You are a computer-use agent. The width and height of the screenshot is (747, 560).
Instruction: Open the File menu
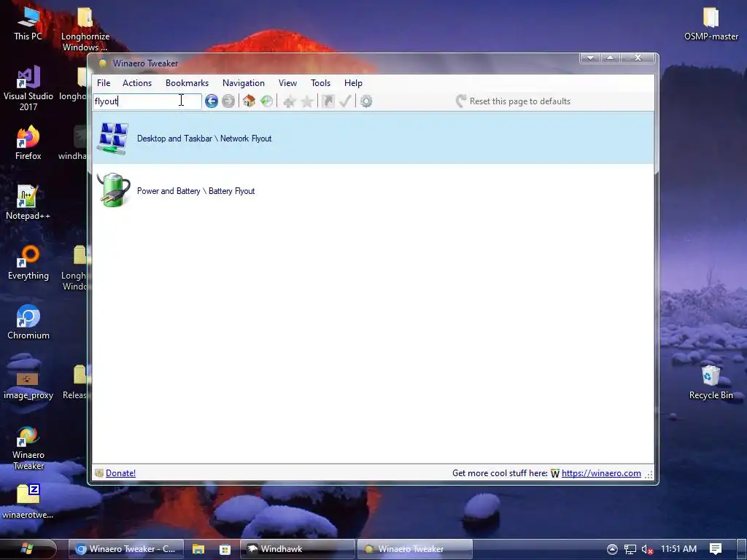pyautogui.click(x=104, y=83)
